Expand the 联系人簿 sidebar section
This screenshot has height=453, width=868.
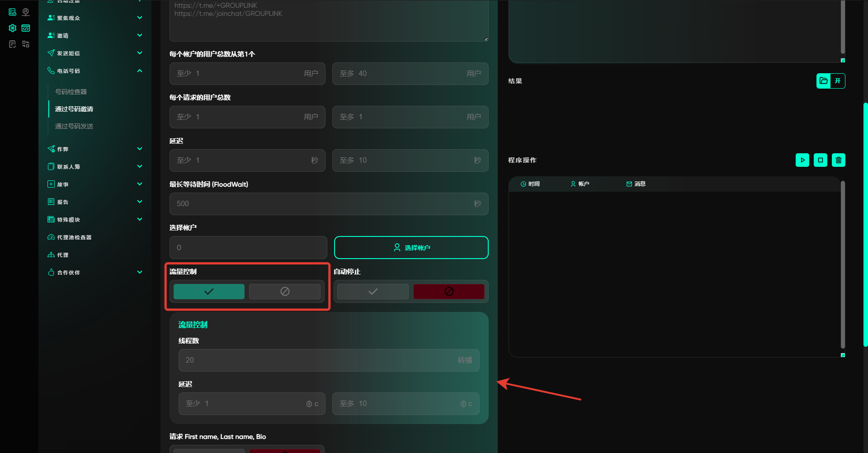coord(140,167)
